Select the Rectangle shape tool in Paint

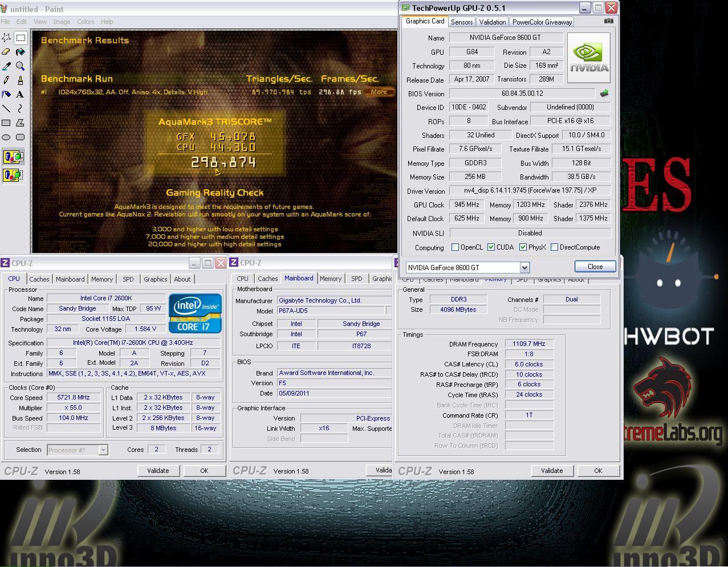(6, 123)
